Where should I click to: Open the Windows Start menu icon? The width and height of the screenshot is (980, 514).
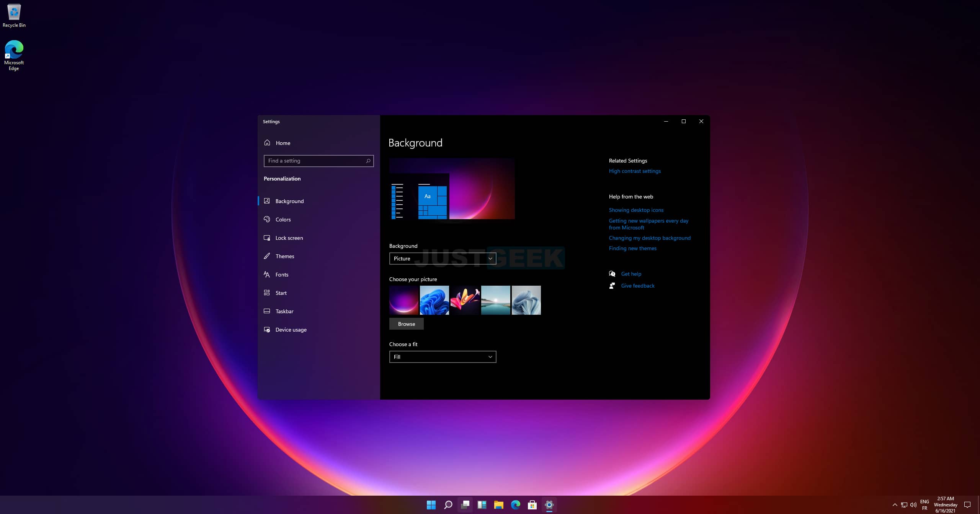(430, 504)
